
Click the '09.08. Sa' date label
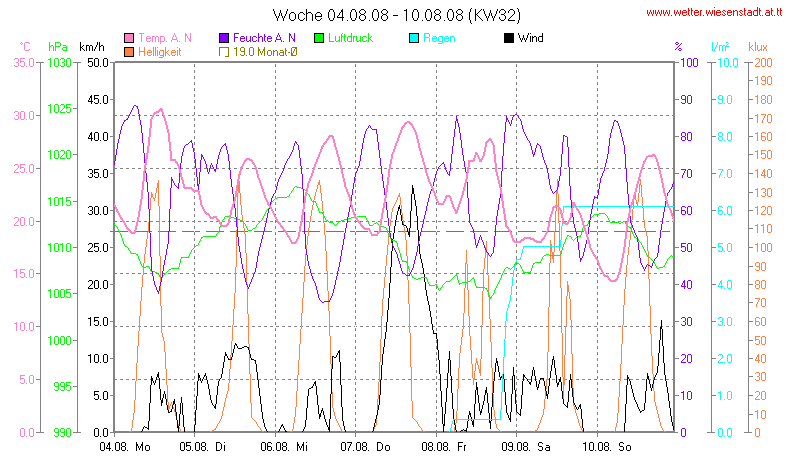click(x=526, y=447)
